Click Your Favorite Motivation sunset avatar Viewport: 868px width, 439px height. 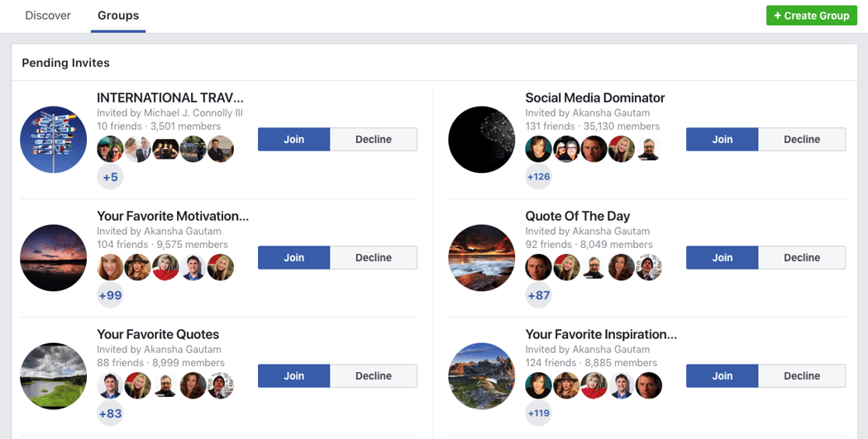pyautogui.click(x=53, y=258)
